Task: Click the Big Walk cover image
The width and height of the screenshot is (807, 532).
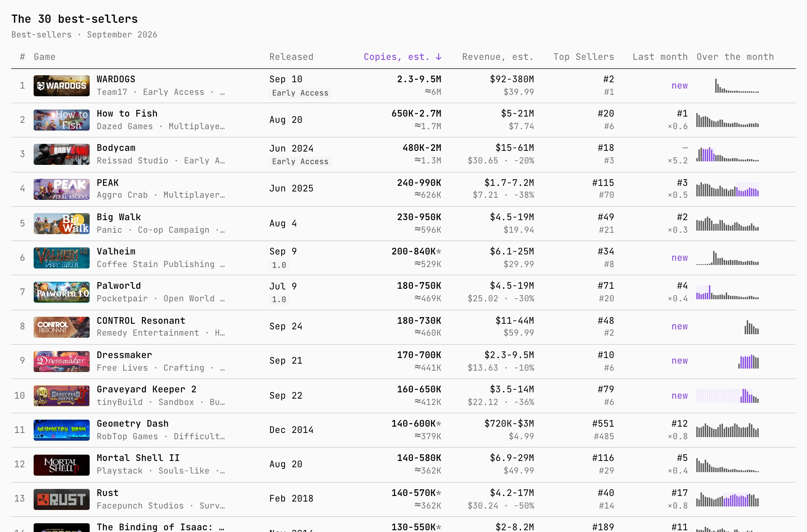Action: [x=62, y=223]
